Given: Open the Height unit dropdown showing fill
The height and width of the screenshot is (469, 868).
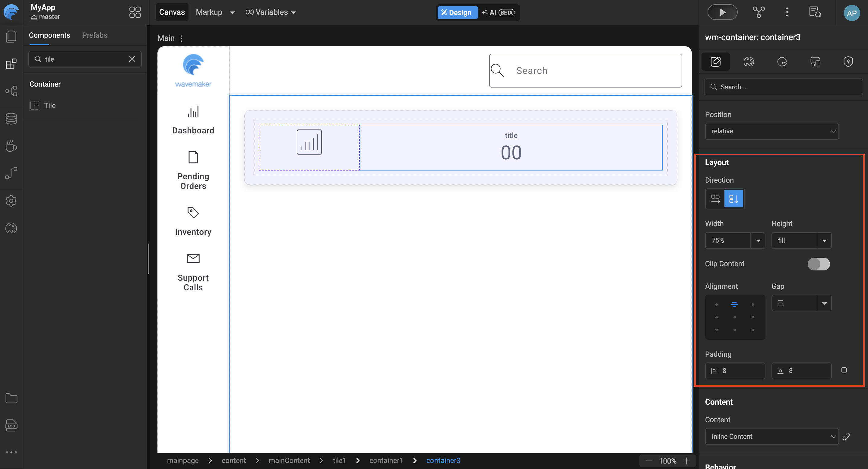Looking at the screenshot, I should [825, 241].
